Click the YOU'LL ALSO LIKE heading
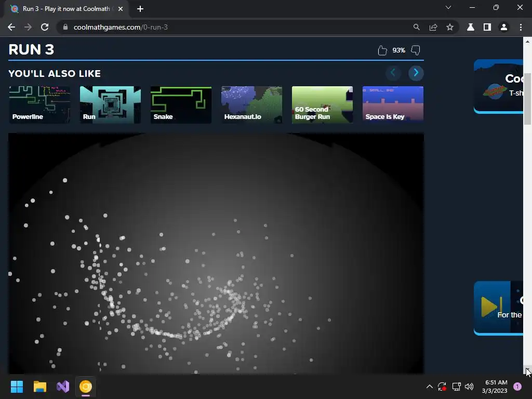This screenshot has height=399, width=532. coord(55,74)
